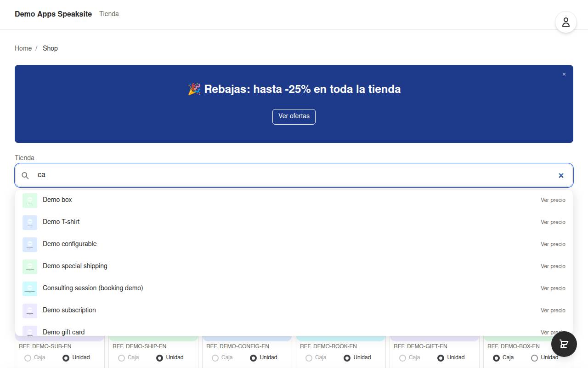Pick the Demo configurable suggestion
This screenshot has width=588, height=368.
pos(294,244)
